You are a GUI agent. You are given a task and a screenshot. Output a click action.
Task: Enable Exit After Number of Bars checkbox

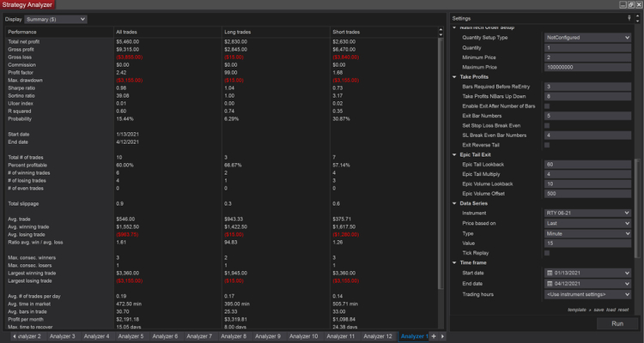[548, 105]
